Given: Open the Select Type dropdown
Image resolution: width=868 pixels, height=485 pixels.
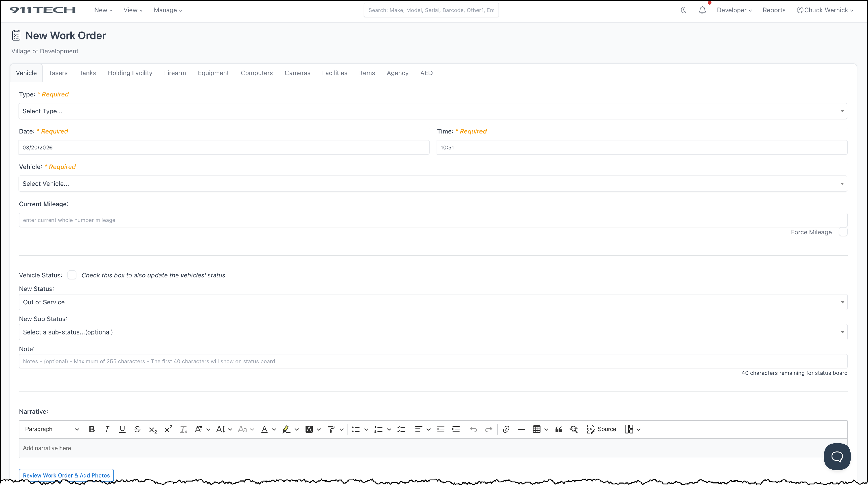Looking at the screenshot, I should click(433, 111).
